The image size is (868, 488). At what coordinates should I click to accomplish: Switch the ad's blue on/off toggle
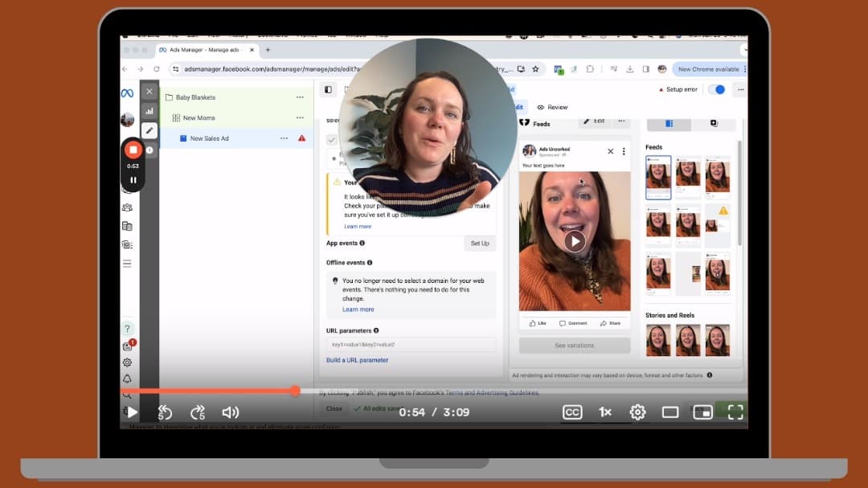pyautogui.click(x=717, y=90)
